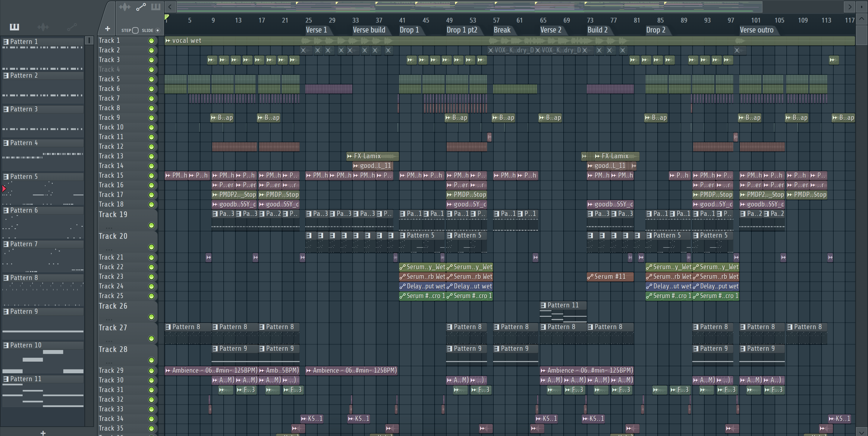868x436 pixels.
Task: Mute Track 19 using its green LED
Action: (x=151, y=225)
